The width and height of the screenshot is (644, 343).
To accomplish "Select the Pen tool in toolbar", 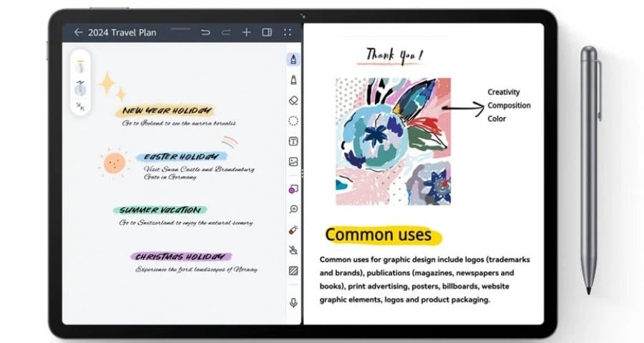I will (293, 59).
